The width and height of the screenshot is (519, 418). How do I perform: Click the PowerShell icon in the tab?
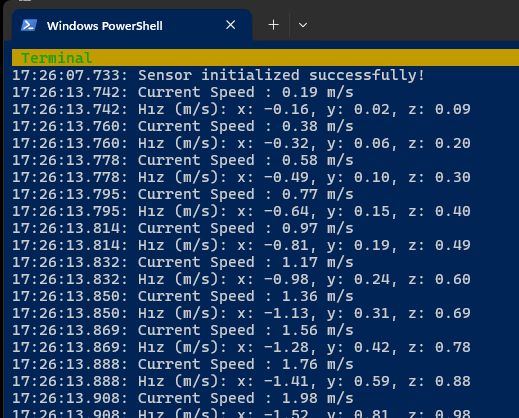point(29,25)
